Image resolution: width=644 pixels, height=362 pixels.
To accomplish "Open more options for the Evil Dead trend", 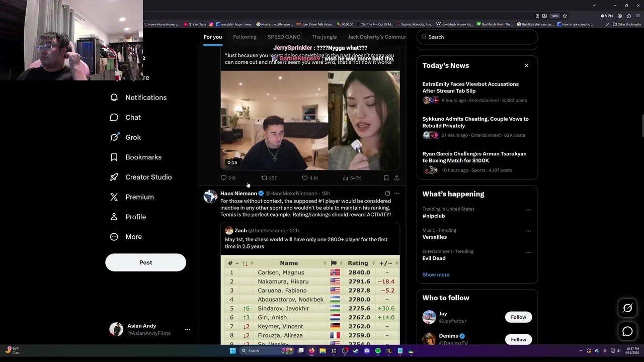I will coord(529,252).
